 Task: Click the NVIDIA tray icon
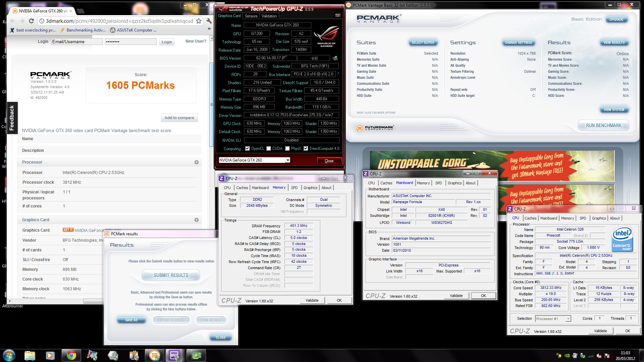coord(567,356)
